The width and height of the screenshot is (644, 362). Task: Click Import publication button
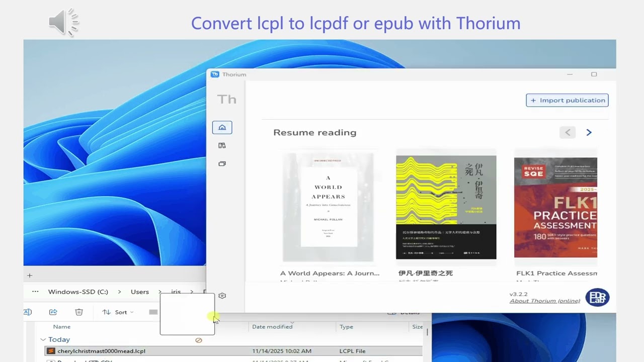pyautogui.click(x=567, y=100)
